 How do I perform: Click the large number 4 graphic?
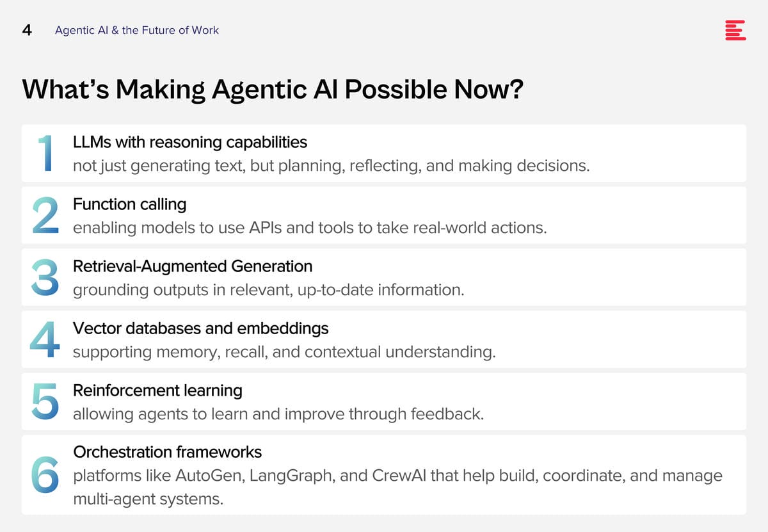pyautogui.click(x=45, y=339)
